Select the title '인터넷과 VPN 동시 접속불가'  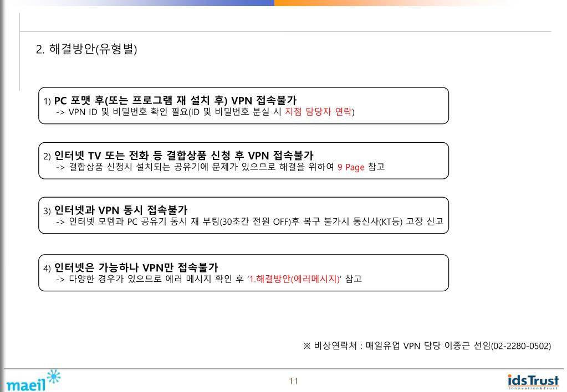(x=121, y=210)
